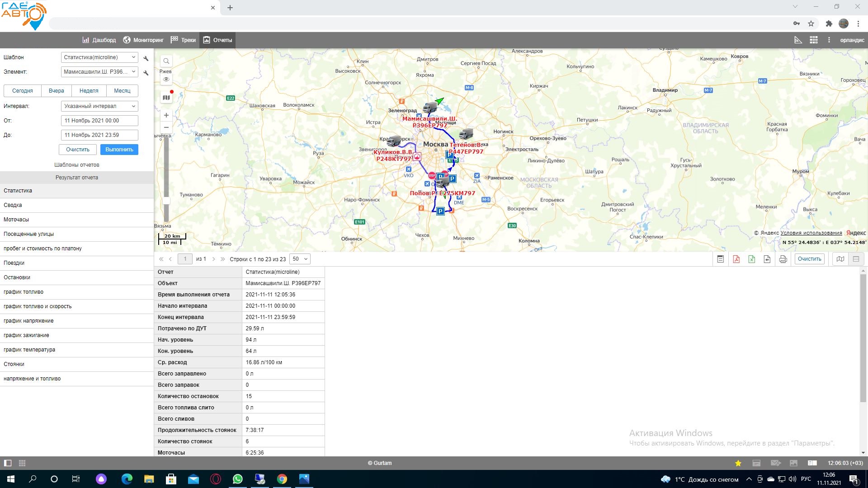
Task: Click the map zoom slider handle
Action: (x=166, y=200)
